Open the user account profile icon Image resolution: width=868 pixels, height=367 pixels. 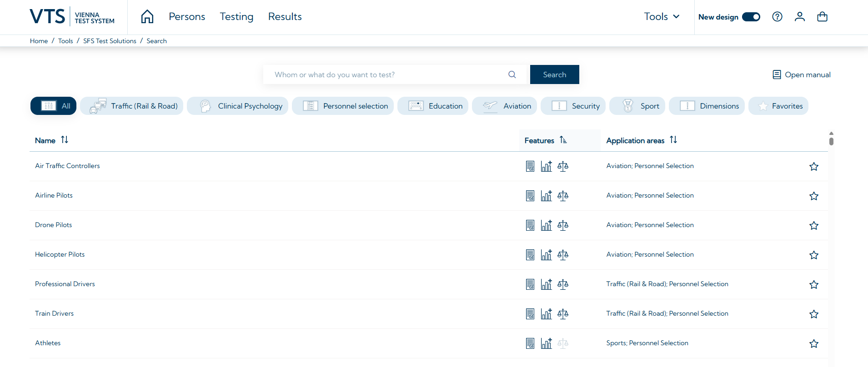[799, 17]
